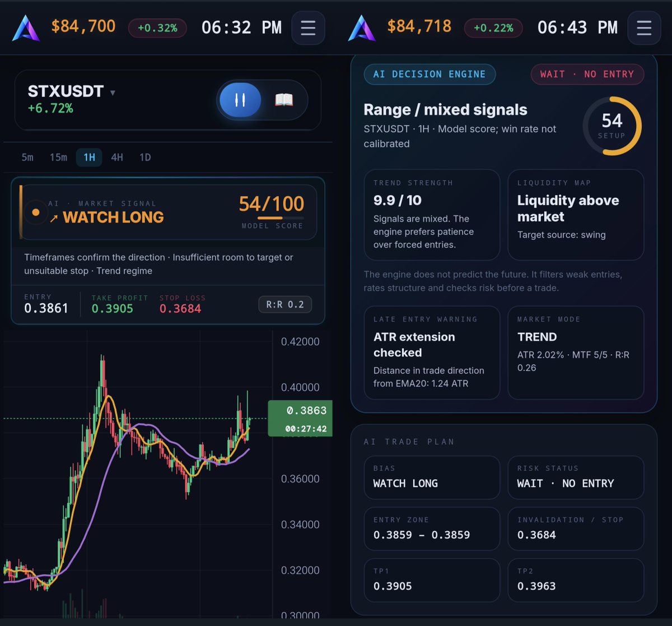This screenshot has height=626, width=672.
Task: Click the TP2 0.3963 cell
Action: click(576, 580)
